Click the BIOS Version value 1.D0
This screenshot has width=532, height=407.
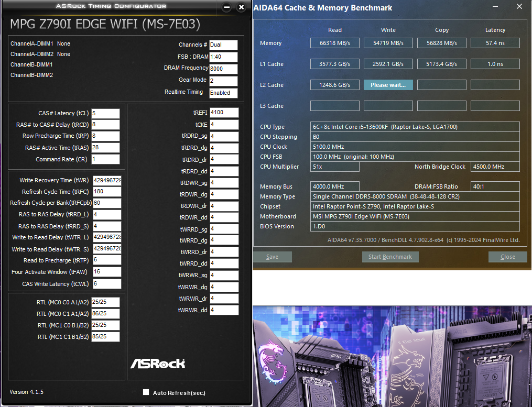coord(415,226)
